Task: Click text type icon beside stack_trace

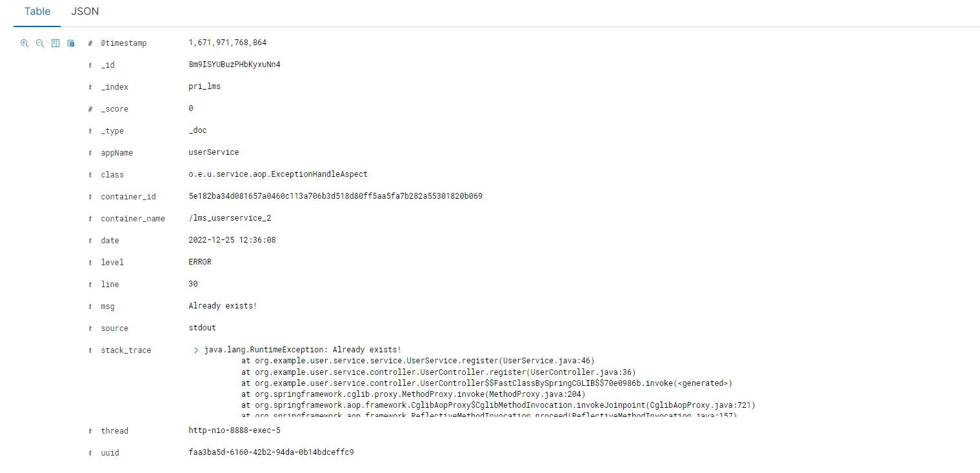Action: [90, 350]
